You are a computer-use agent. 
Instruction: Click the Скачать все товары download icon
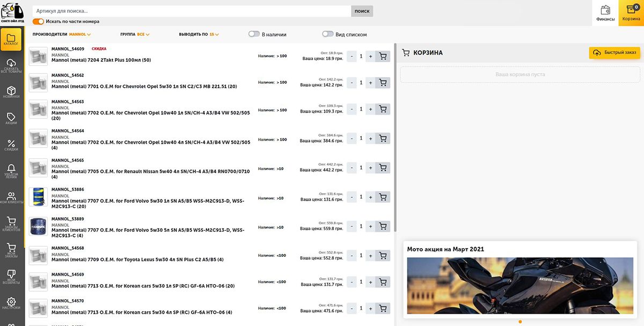tap(11, 66)
